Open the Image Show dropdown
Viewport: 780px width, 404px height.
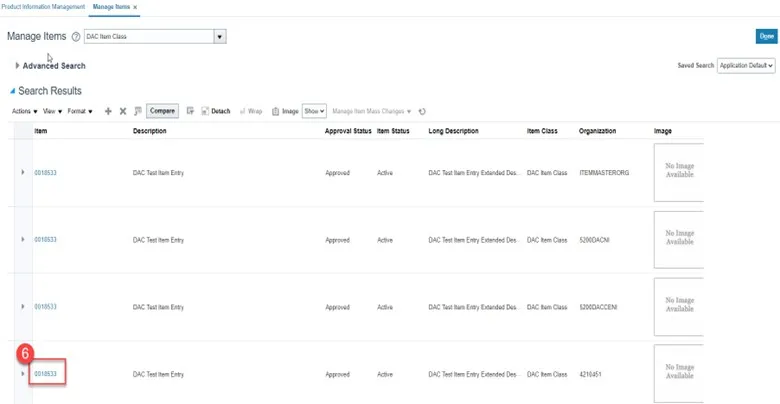314,111
